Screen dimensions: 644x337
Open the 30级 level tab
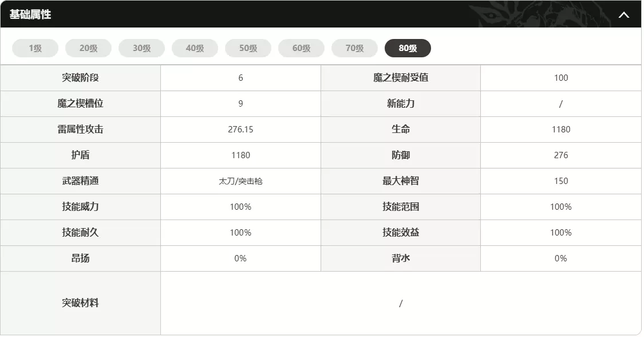(141, 49)
